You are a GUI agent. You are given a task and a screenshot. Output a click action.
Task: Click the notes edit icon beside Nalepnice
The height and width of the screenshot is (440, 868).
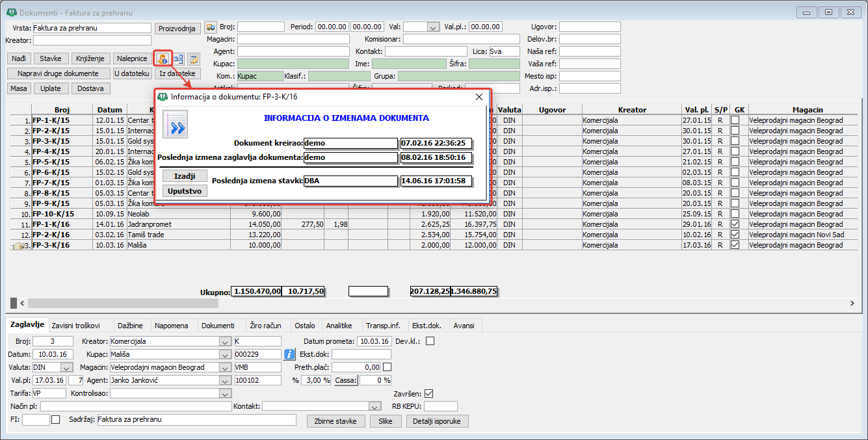pyautogui.click(x=194, y=58)
